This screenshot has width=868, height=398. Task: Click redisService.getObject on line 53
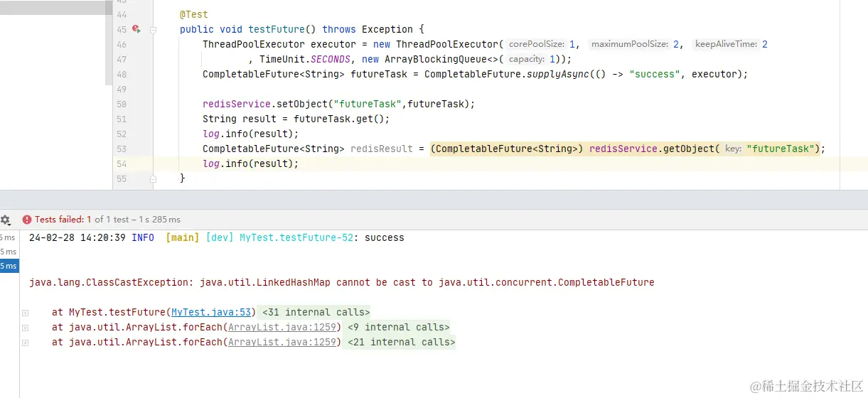[x=652, y=149]
